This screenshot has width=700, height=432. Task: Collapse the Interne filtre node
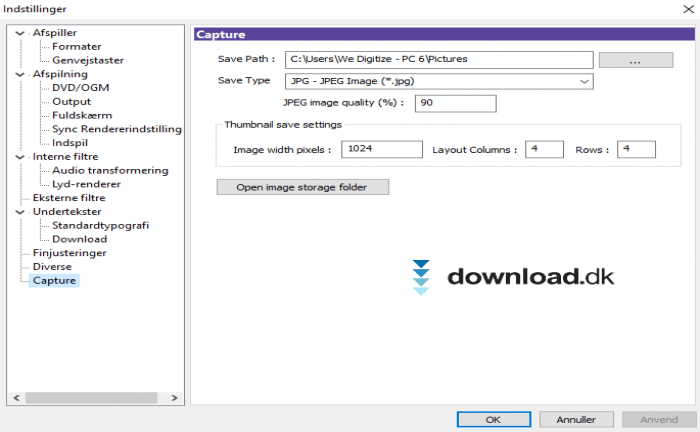[22, 157]
